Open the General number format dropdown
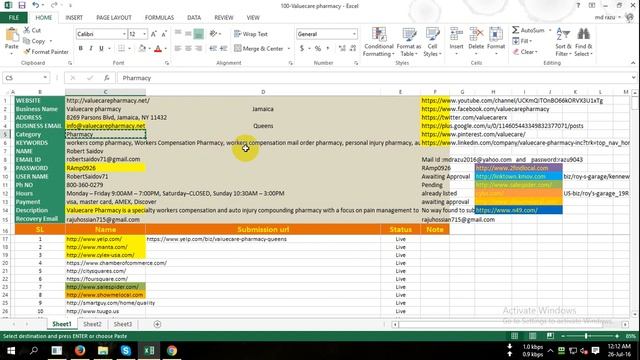The height and width of the screenshot is (360, 640). coord(354,34)
